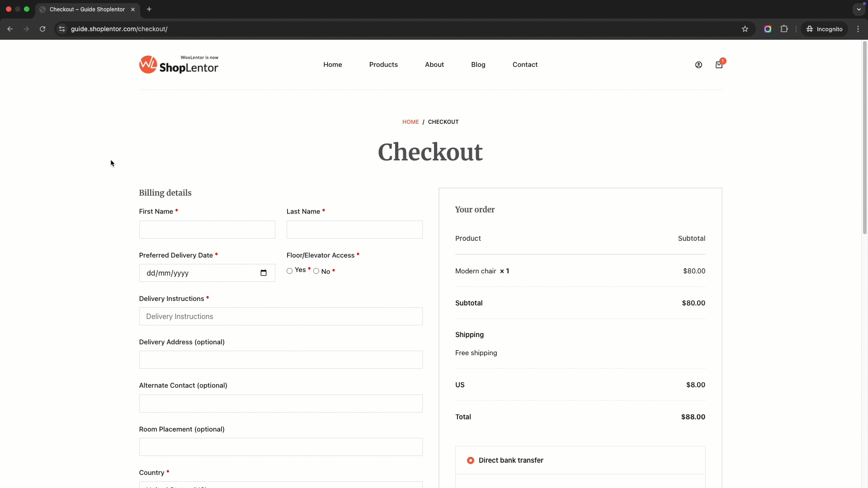Bookmark this page with star icon
The width and height of the screenshot is (868, 488).
(745, 29)
